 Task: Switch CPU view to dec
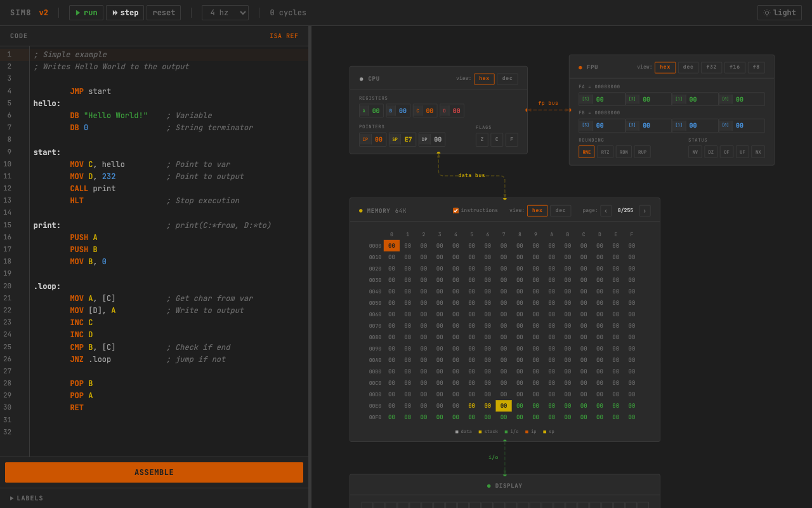pos(507,79)
